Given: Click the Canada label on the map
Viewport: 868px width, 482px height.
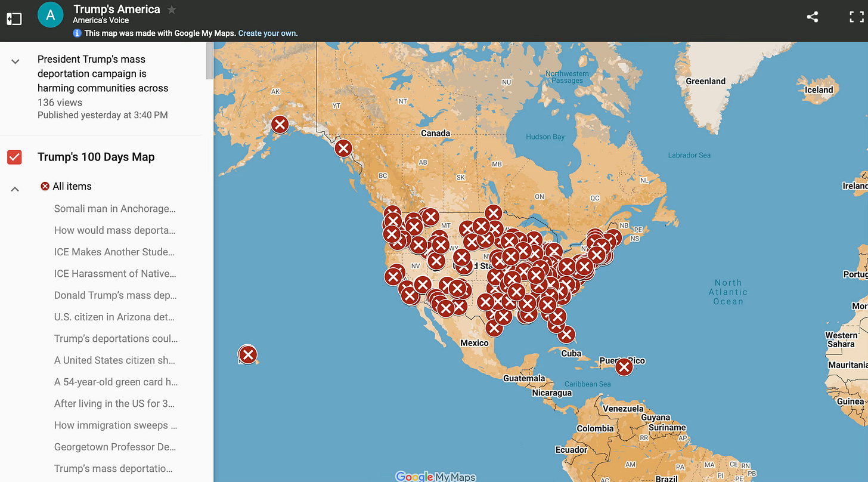Looking at the screenshot, I should point(435,133).
